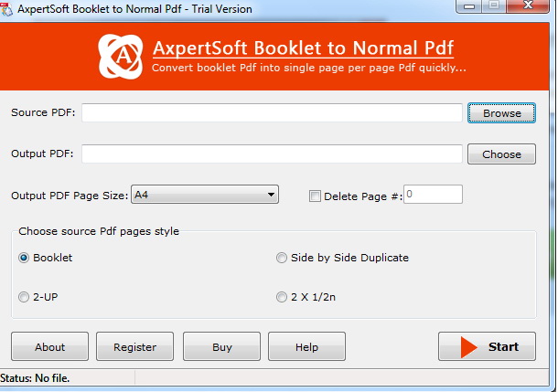Close the AxpertSoft window

tap(529, 5)
